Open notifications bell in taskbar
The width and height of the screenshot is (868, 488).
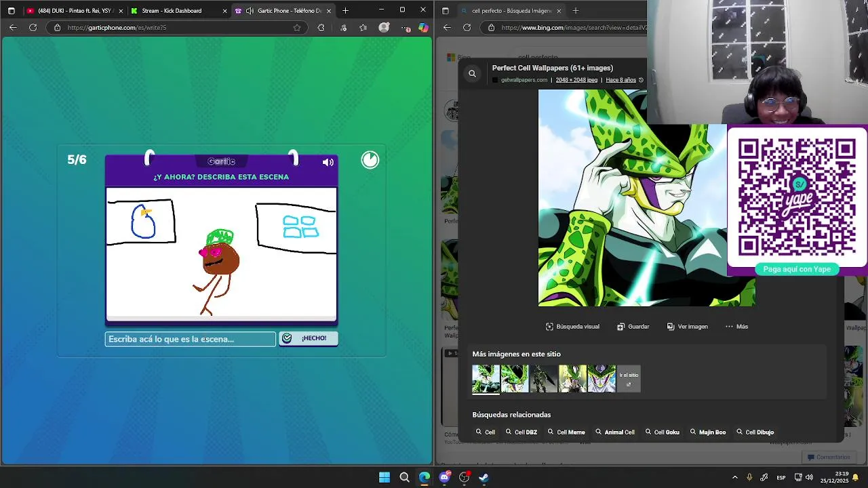(856, 477)
